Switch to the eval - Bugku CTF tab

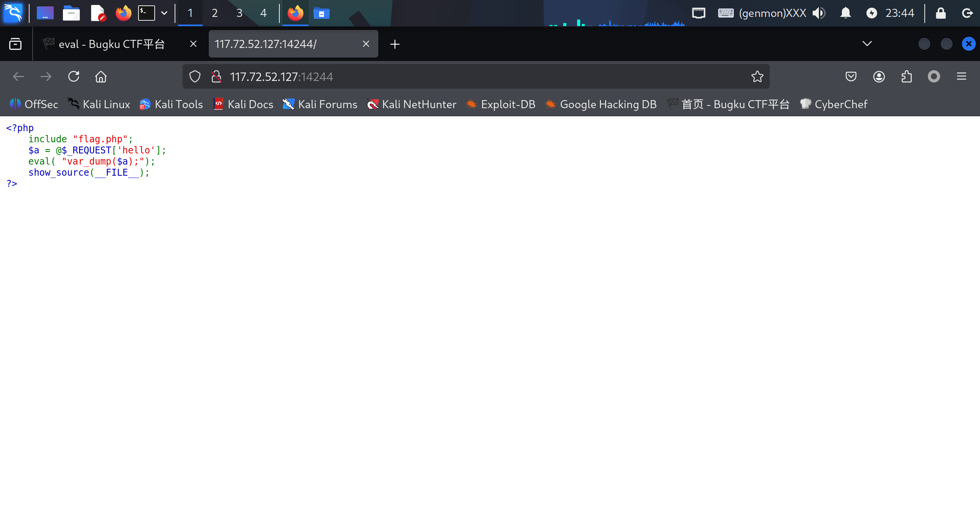coord(111,44)
